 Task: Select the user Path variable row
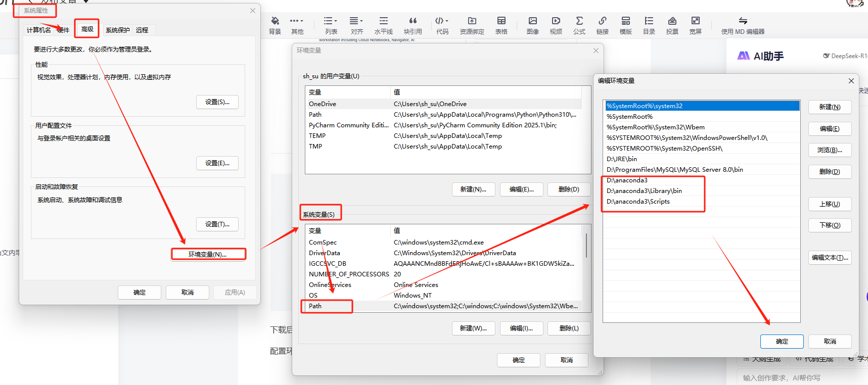[443, 115]
